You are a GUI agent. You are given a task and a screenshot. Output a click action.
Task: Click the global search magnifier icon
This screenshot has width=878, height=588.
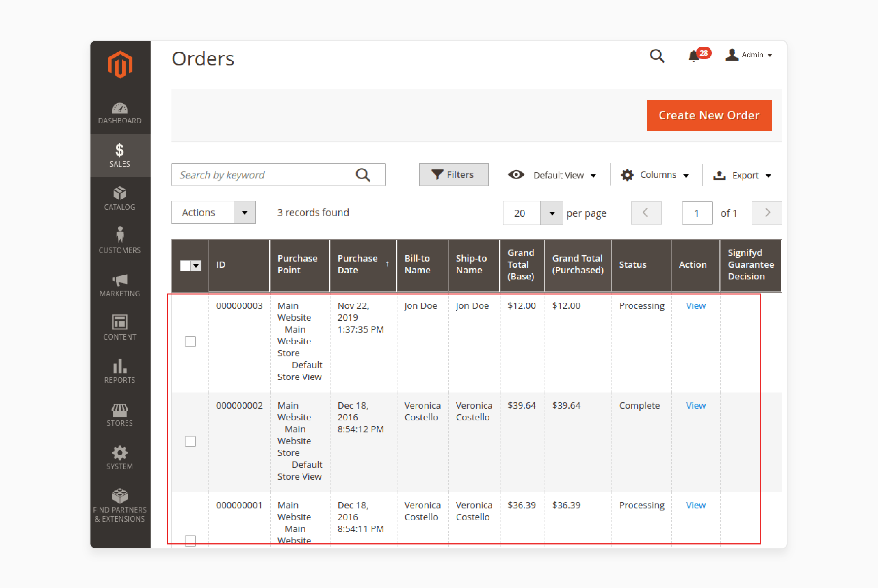pyautogui.click(x=657, y=56)
